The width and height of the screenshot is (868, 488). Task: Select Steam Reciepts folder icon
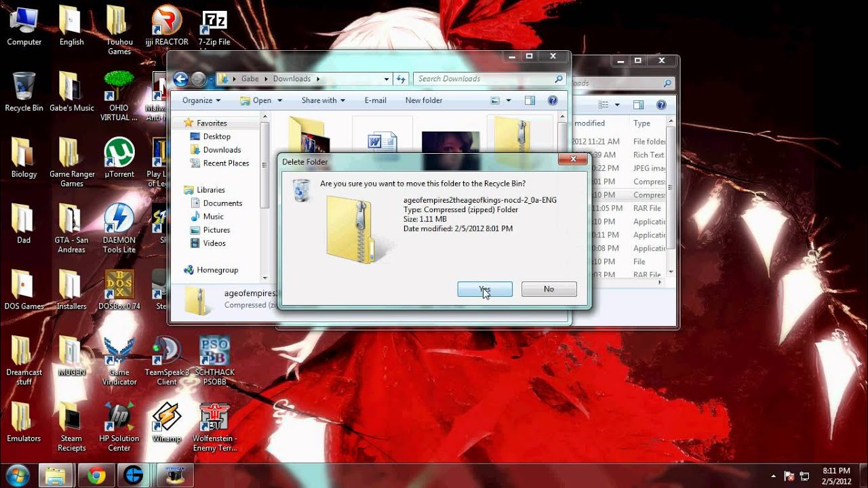point(72,427)
